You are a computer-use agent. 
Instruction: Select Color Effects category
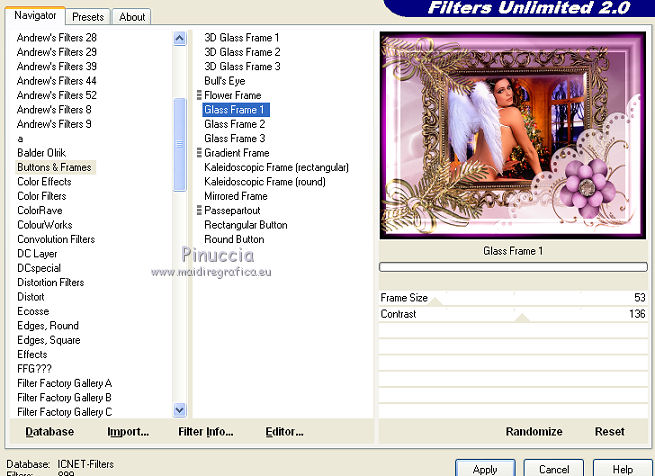click(x=44, y=181)
